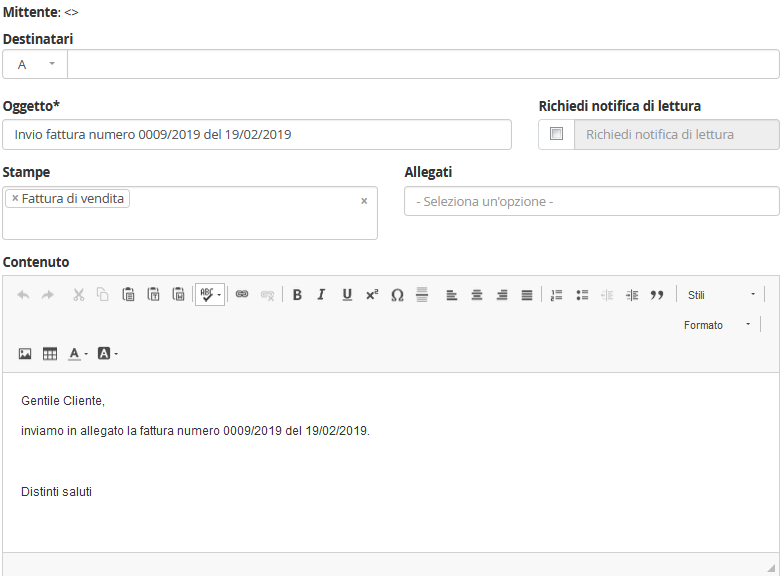Open the spell checker menu
The image size is (781, 576).
[210, 295]
